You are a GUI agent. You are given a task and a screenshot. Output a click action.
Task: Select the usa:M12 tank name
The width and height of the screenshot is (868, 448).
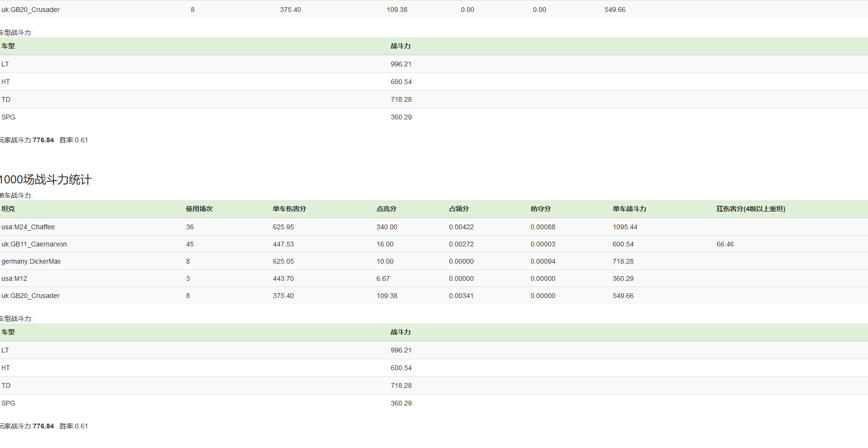click(x=14, y=278)
